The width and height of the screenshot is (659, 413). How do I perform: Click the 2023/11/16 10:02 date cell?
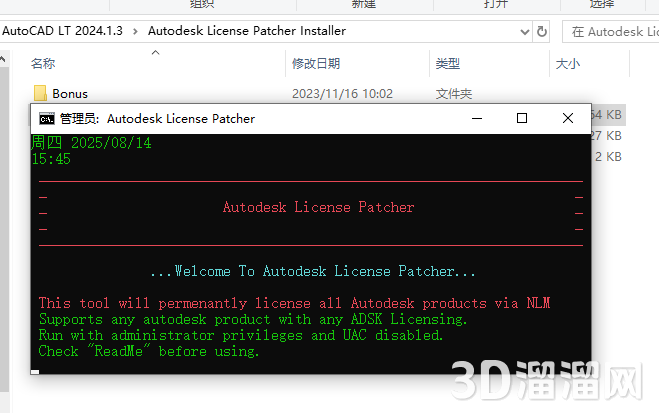coord(343,94)
